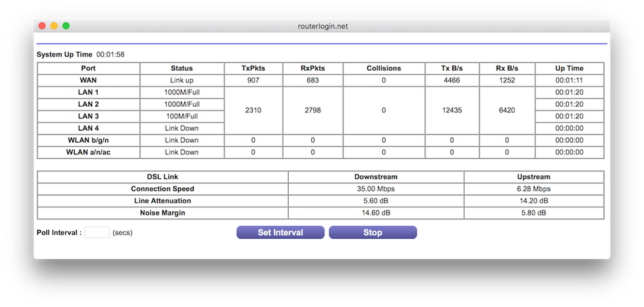Select LAN 4 status 'Link Down'

pyautogui.click(x=182, y=128)
